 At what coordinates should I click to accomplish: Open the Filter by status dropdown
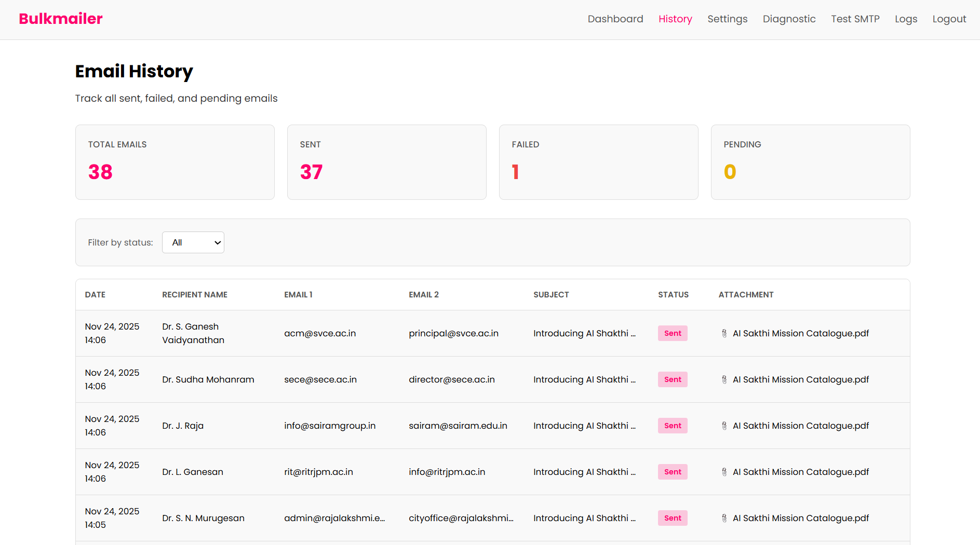193,242
